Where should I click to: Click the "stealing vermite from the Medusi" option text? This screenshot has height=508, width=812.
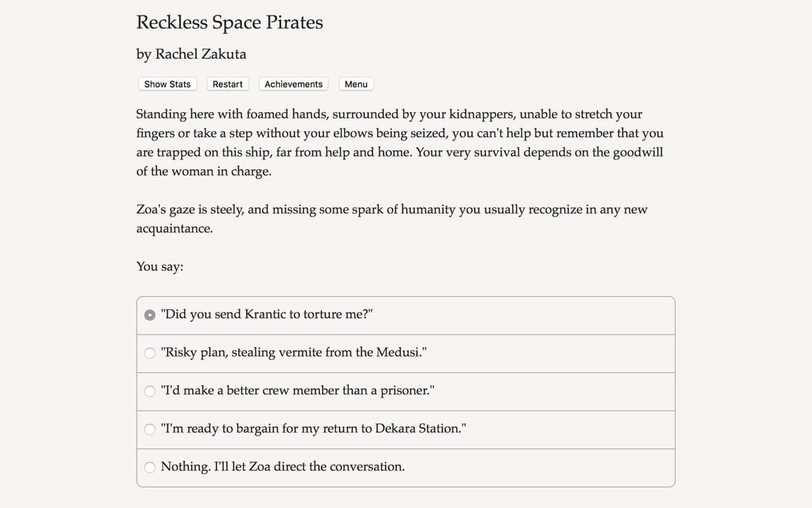[293, 353]
